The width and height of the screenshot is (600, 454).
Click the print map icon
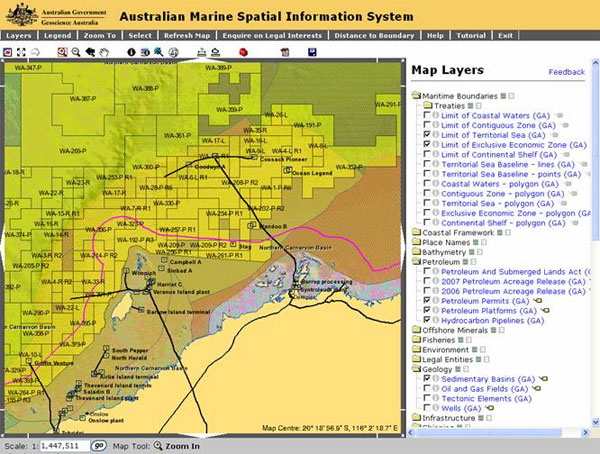click(285, 52)
